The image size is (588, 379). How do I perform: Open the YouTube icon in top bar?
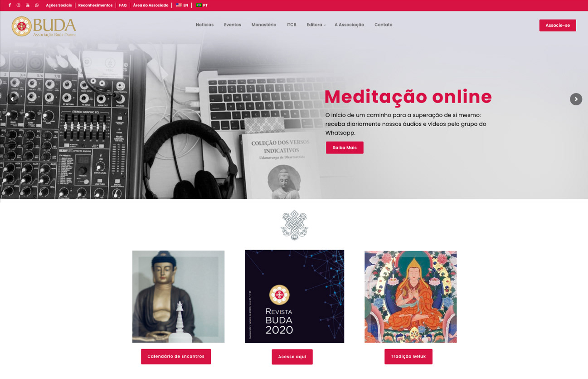coord(28,5)
